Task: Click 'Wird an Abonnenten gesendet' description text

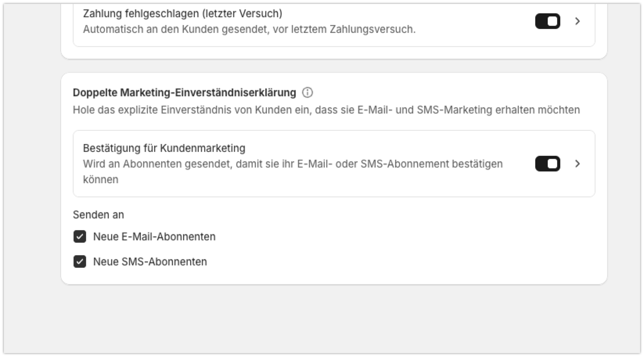Action: click(x=293, y=171)
